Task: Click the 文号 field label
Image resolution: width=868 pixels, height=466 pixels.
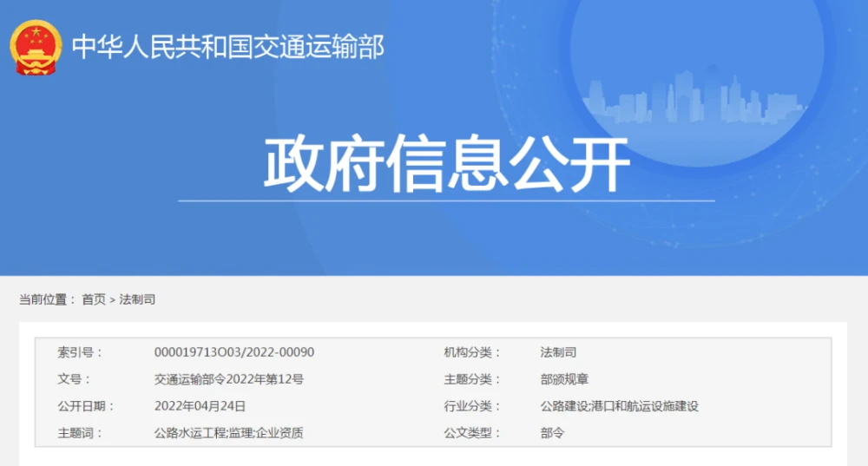Action: tap(74, 379)
